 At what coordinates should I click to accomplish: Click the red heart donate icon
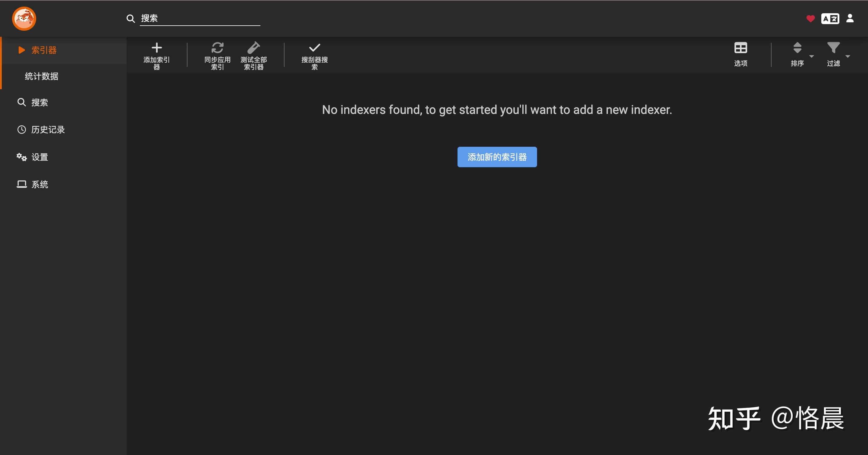coord(810,18)
